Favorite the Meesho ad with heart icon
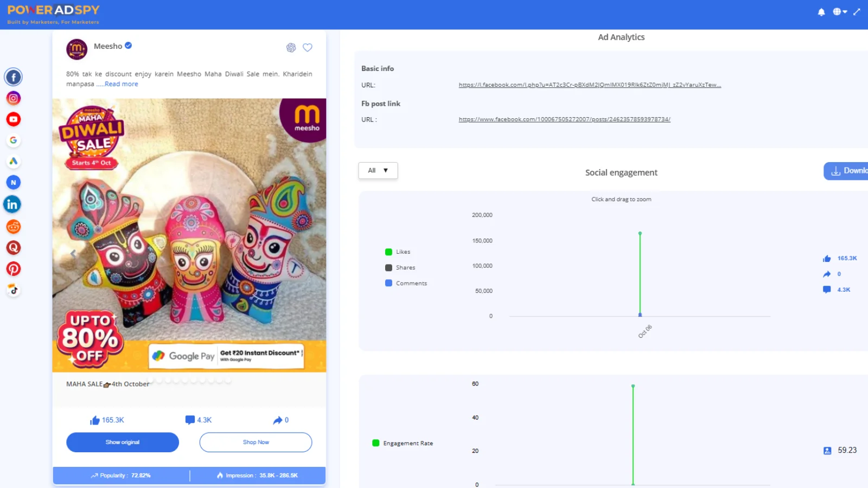 pyautogui.click(x=308, y=48)
